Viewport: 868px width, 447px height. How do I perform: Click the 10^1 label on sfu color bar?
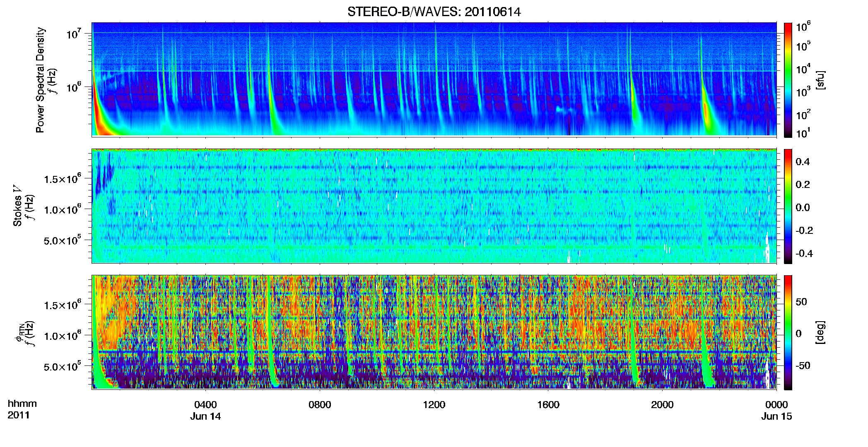click(x=803, y=133)
